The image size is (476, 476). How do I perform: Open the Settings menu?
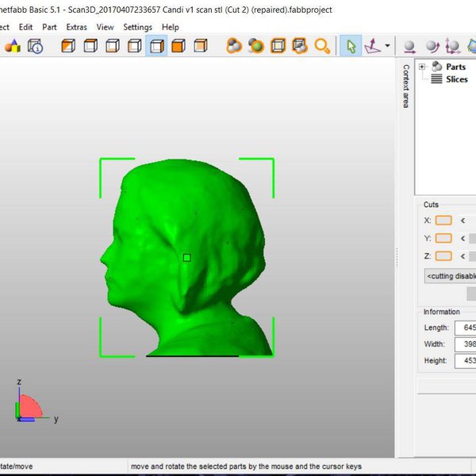click(x=137, y=27)
